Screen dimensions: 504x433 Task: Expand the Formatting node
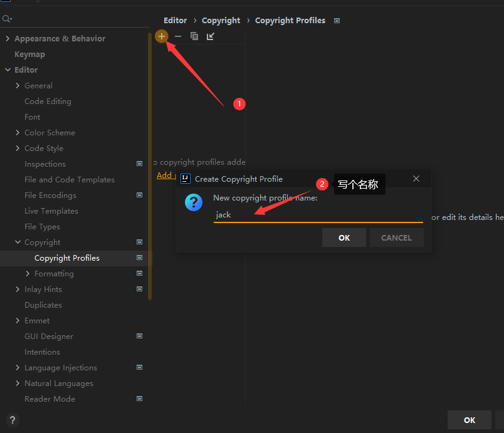click(28, 273)
